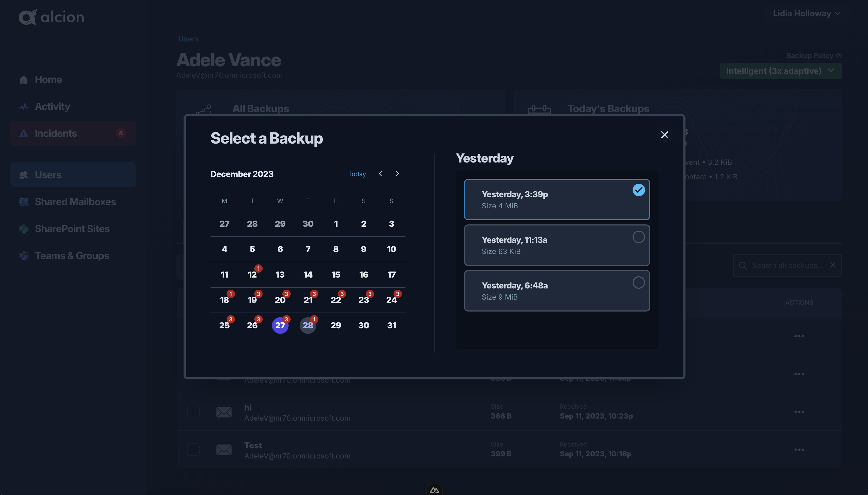Select the Yesterday 3:39p backup radio button
This screenshot has width=868, height=495.
coord(639,190)
